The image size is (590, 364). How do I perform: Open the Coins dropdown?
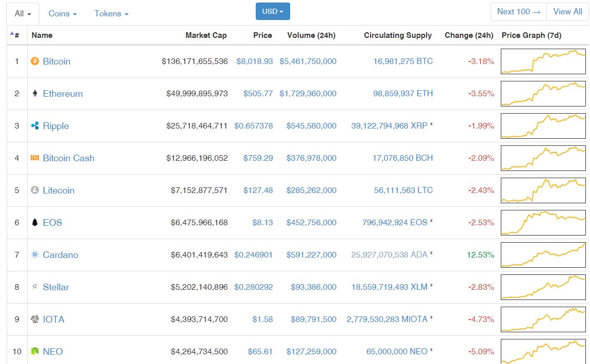point(63,14)
